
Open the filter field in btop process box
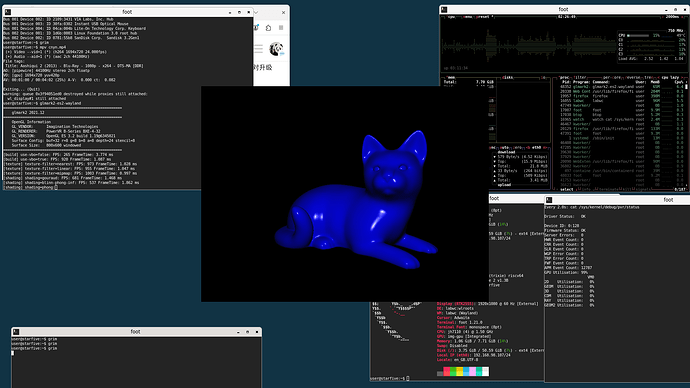tap(581, 77)
